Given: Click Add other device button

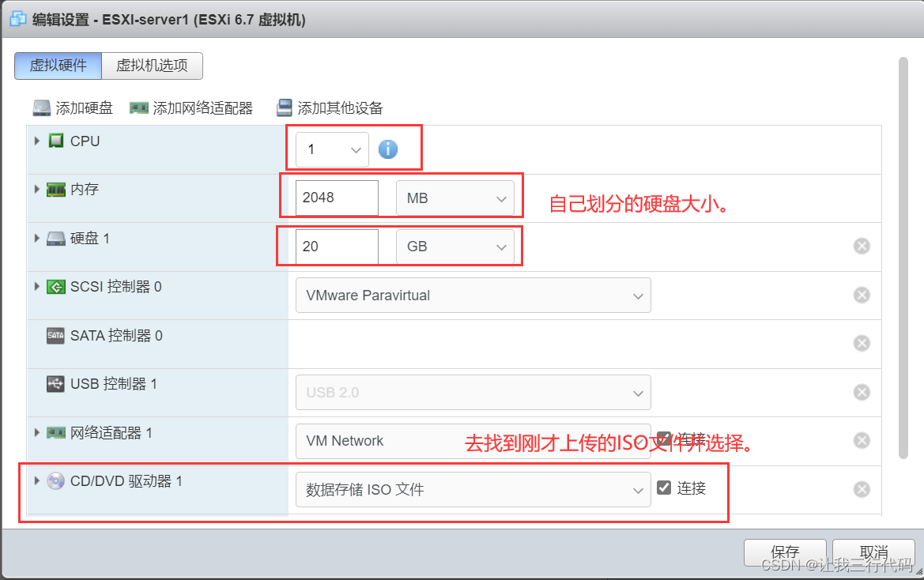Looking at the screenshot, I should click(x=330, y=107).
